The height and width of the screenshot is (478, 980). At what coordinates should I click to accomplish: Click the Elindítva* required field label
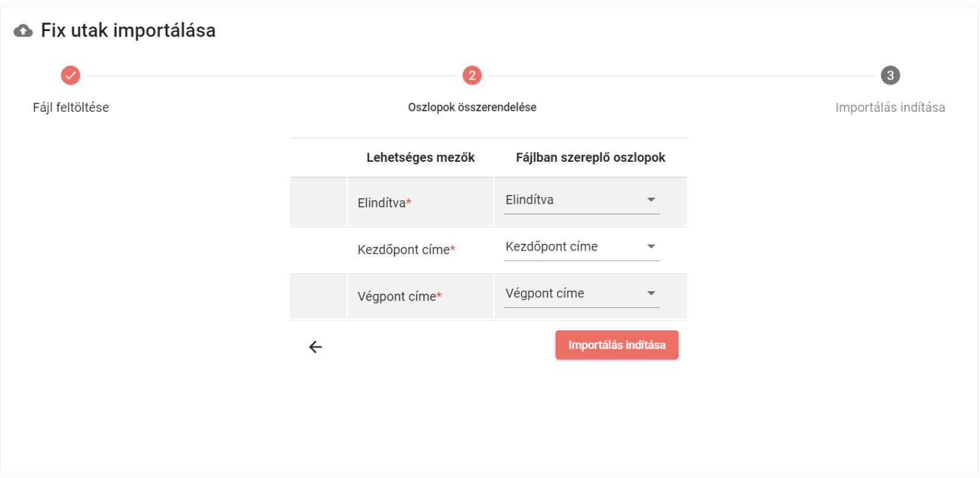coord(384,203)
